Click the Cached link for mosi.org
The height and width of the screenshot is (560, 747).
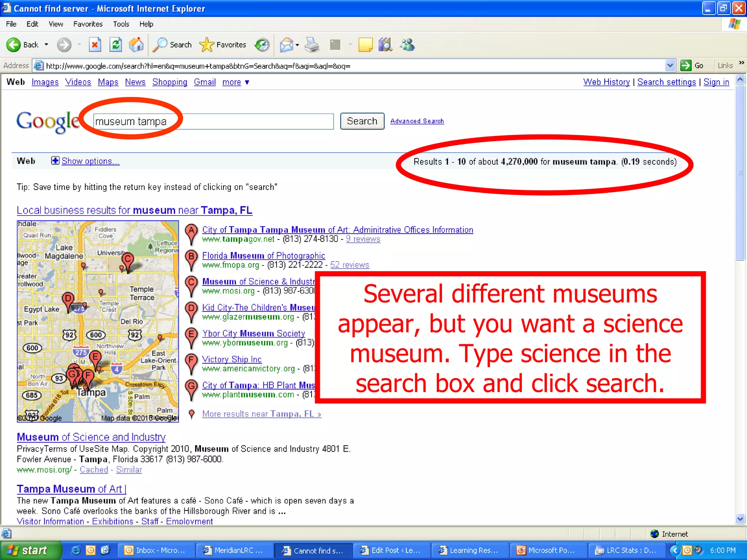(x=94, y=470)
